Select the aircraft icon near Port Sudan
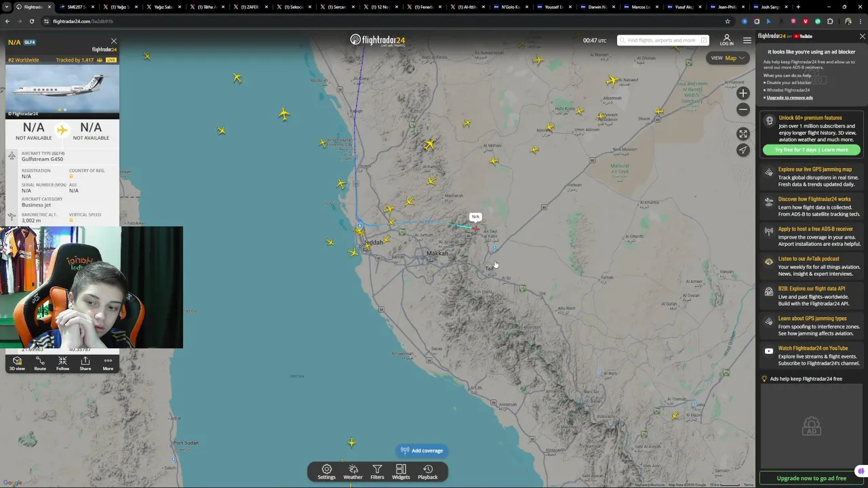The image size is (868, 488). [x=351, y=443]
